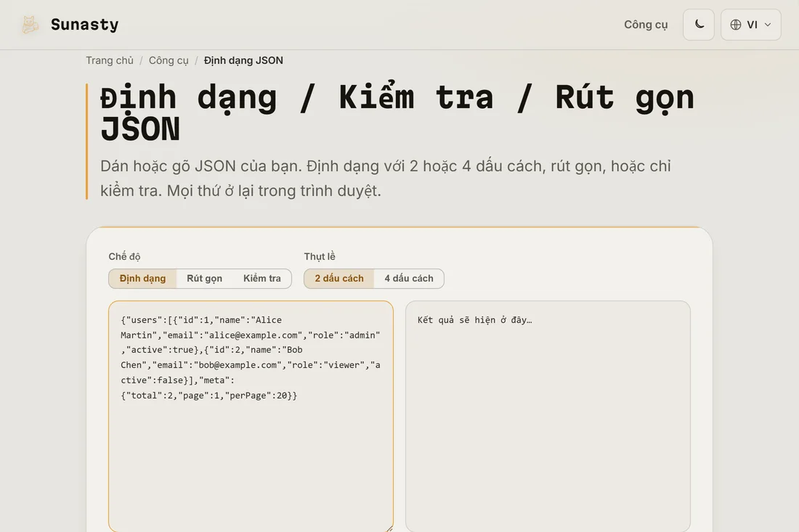
Task: Choose 2 dấu cách indentation
Action: click(x=339, y=279)
